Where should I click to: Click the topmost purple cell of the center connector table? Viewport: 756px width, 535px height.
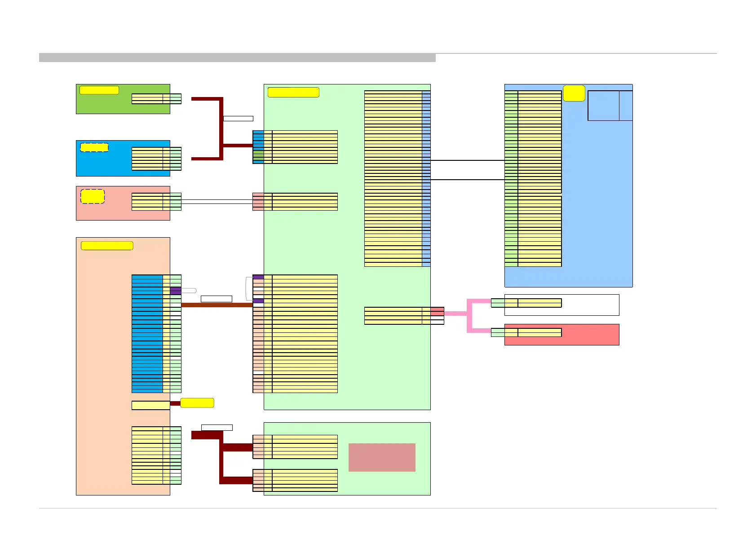(x=258, y=277)
